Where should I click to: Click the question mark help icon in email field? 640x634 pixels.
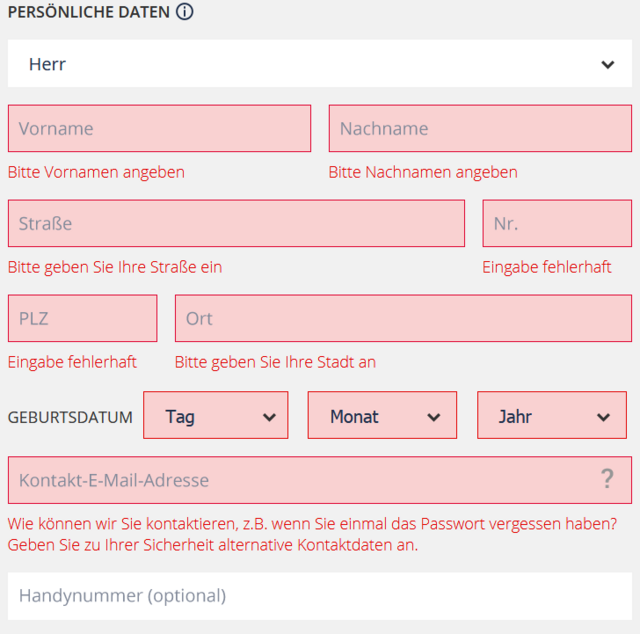(607, 479)
